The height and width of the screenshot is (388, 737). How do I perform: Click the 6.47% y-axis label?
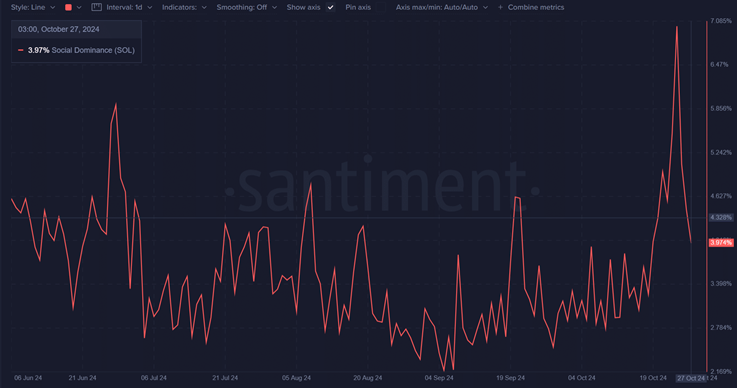pos(719,64)
